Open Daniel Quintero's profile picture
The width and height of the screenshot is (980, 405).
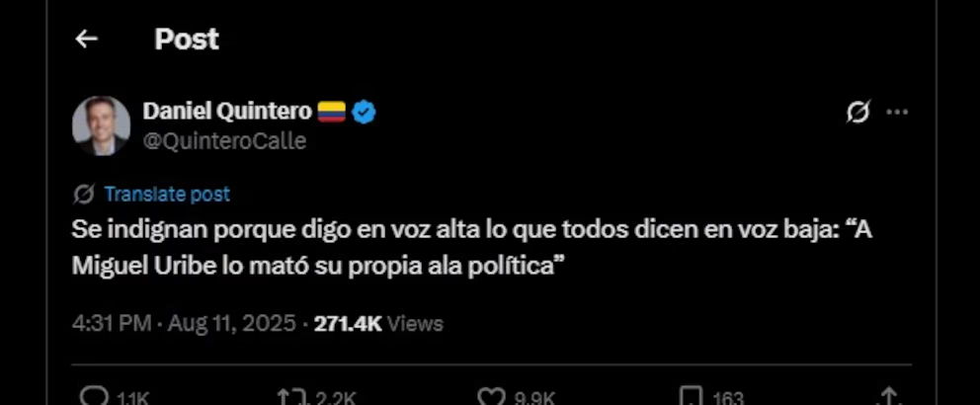tap(101, 125)
